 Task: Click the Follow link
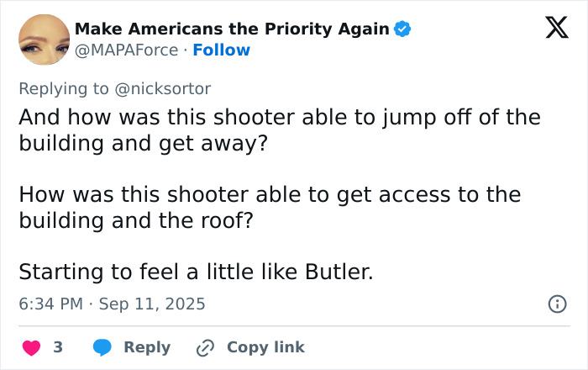click(x=221, y=50)
